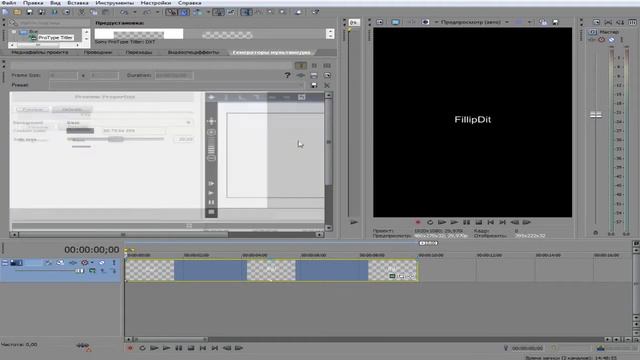Screen dimensions: 640x360
Task: Select the ProType Titler generator in tree
Action: [56, 38]
